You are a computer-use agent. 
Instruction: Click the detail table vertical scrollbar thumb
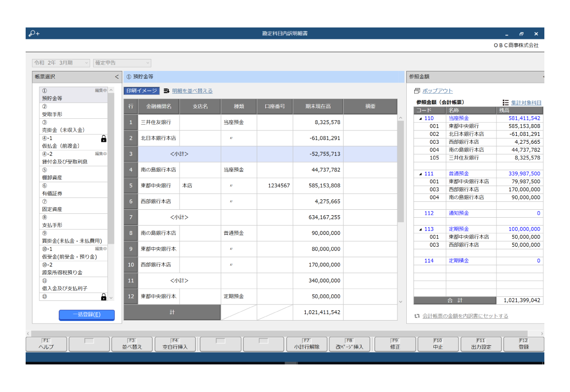click(x=400, y=171)
